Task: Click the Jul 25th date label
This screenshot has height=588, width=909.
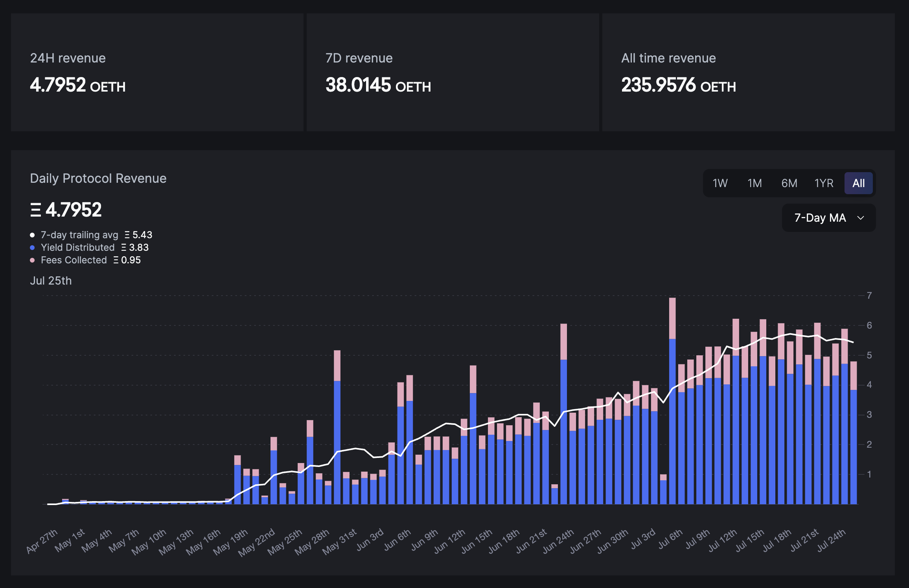Action: (51, 281)
